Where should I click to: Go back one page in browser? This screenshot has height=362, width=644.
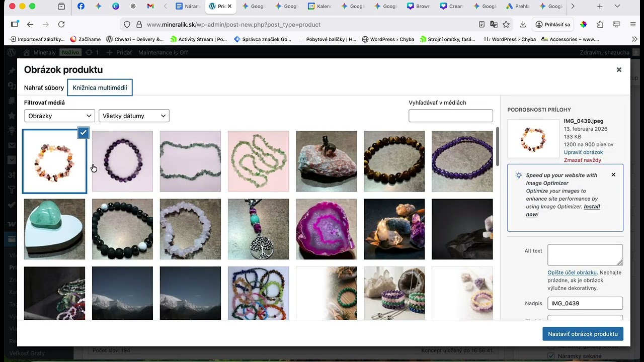point(30,24)
